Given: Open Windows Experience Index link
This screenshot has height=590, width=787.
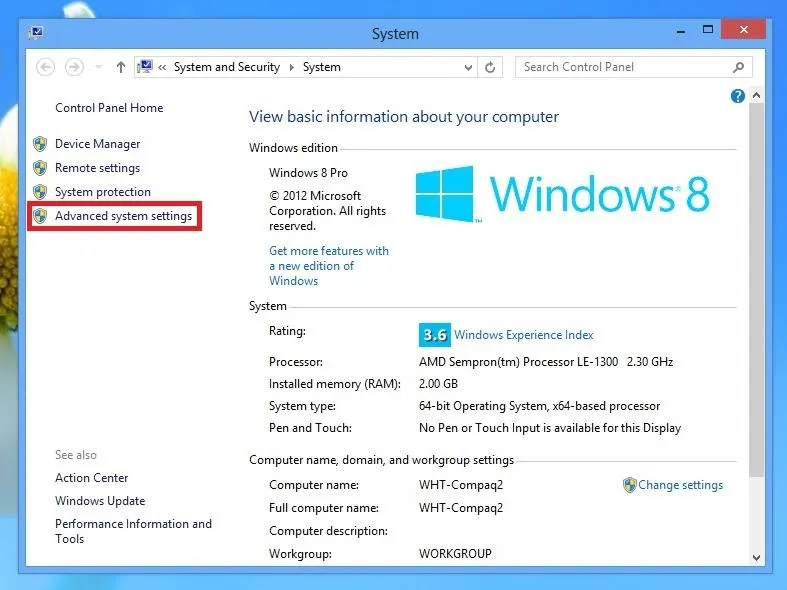Looking at the screenshot, I should click(x=523, y=335).
